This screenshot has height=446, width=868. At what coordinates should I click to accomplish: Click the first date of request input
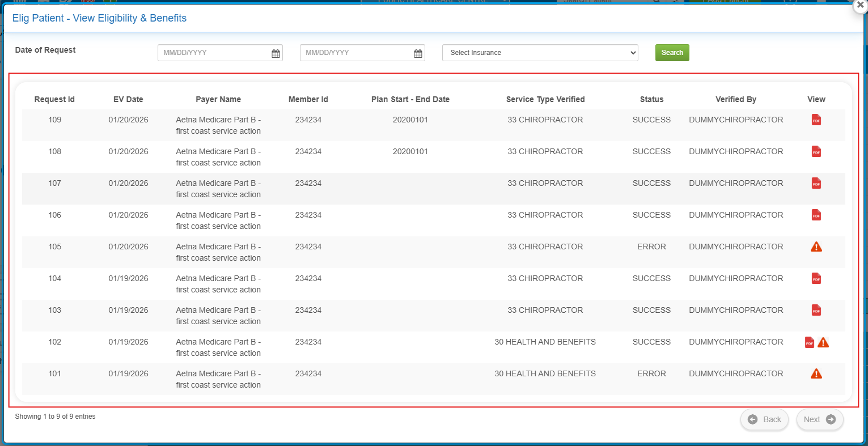214,53
